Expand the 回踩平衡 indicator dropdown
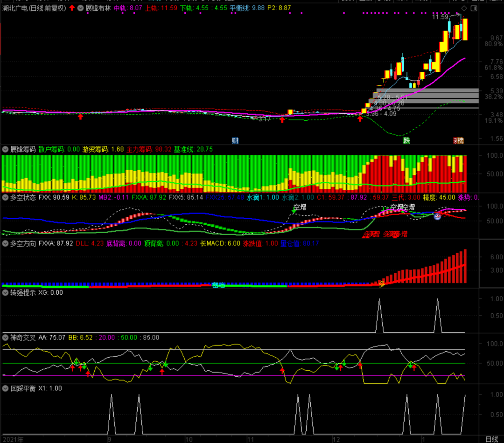 [5, 388]
